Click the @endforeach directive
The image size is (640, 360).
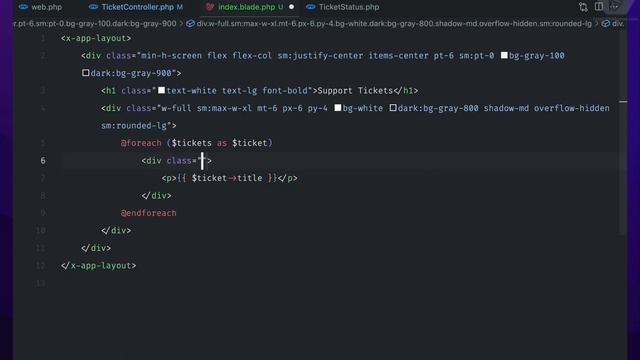tap(149, 213)
